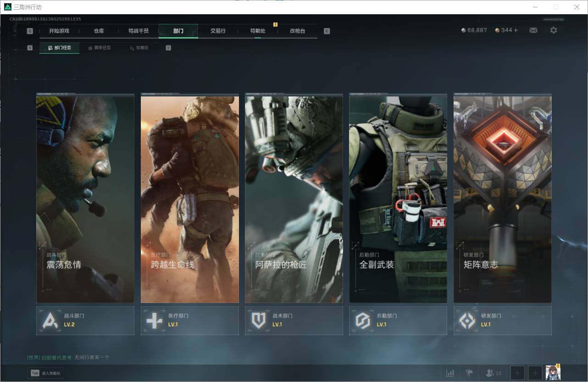Click the 医疗部门 LV.1 panel
Screen dimensions: 588x382
190,320
